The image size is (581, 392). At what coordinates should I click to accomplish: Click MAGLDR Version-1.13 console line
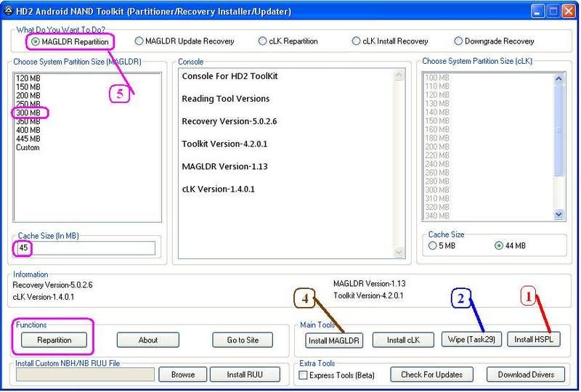click(x=224, y=166)
